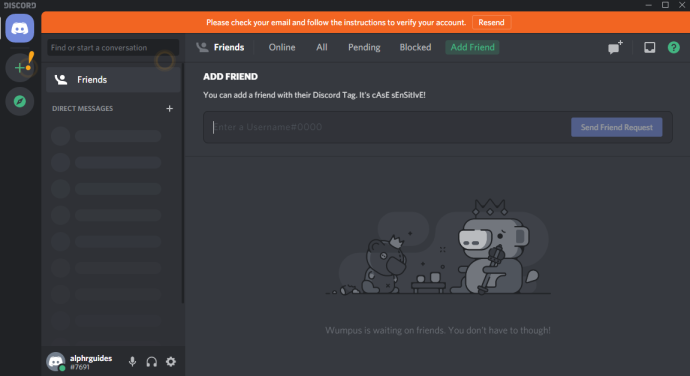Click the Send Friend Request button
The height and width of the screenshot is (376, 690).
(617, 127)
